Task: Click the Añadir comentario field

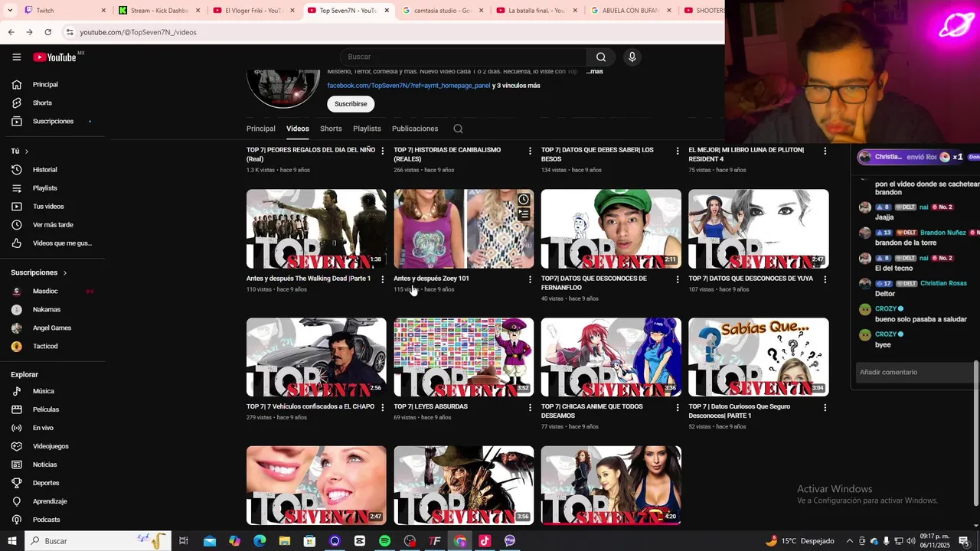Action: [915, 373]
